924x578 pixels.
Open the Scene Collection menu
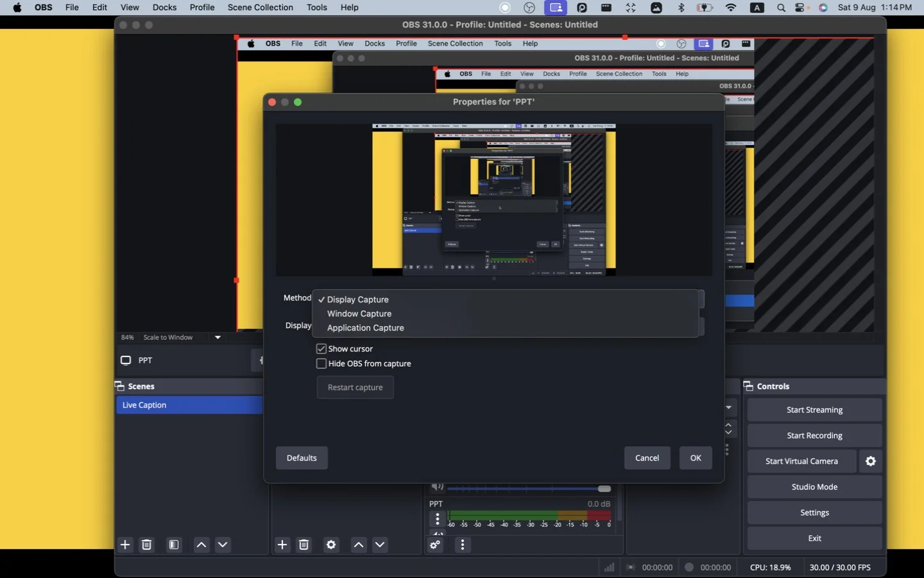(x=260, y=8)
